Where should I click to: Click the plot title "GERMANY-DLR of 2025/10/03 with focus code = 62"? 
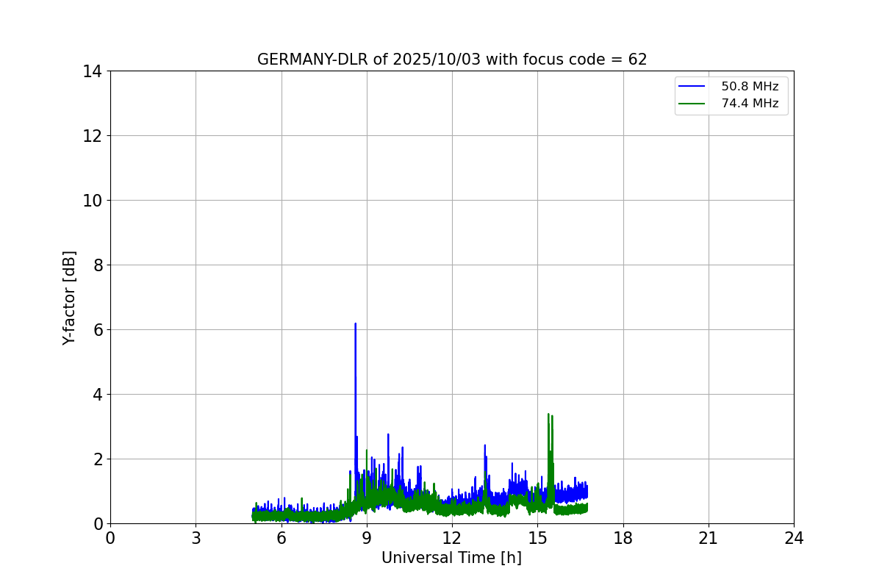click(452, 60)
